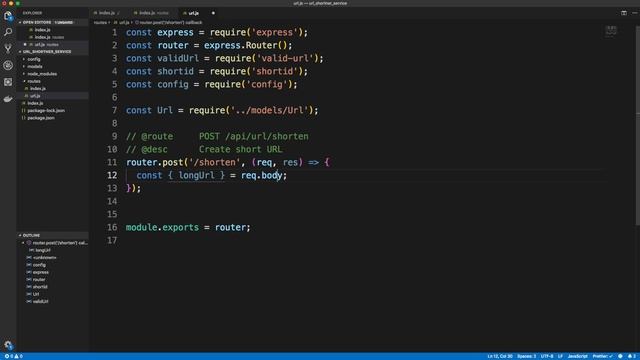Image resolution: width=640 pixels, height=360 pixels.
Task: Click the Prettier status item
Action: [x=602, y=356]
